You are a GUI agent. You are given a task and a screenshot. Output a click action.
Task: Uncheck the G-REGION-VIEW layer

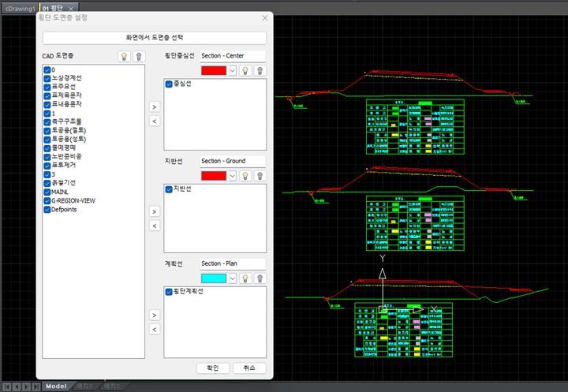[47, 200]
